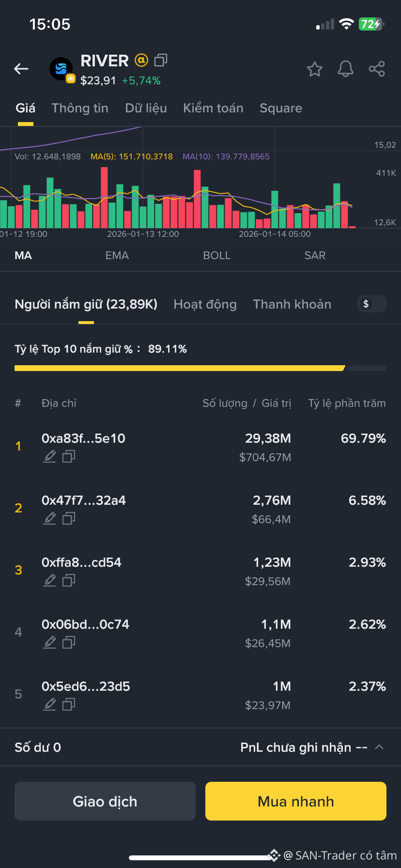The height and width of the screenshot is (868, 401).
Task: Copy RIVER contract address icon beside name
Action: (x=161, y=60)
